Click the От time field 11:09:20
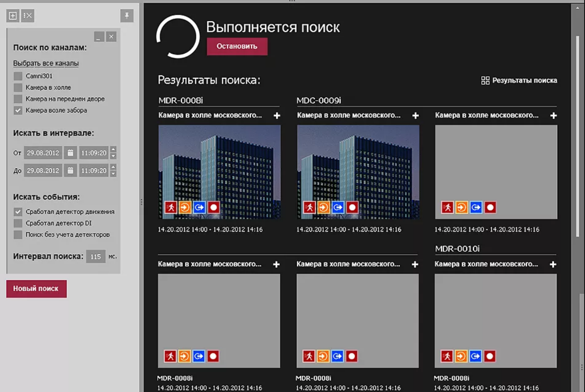Viewport: 585px width, 392px height. [94, 153]
